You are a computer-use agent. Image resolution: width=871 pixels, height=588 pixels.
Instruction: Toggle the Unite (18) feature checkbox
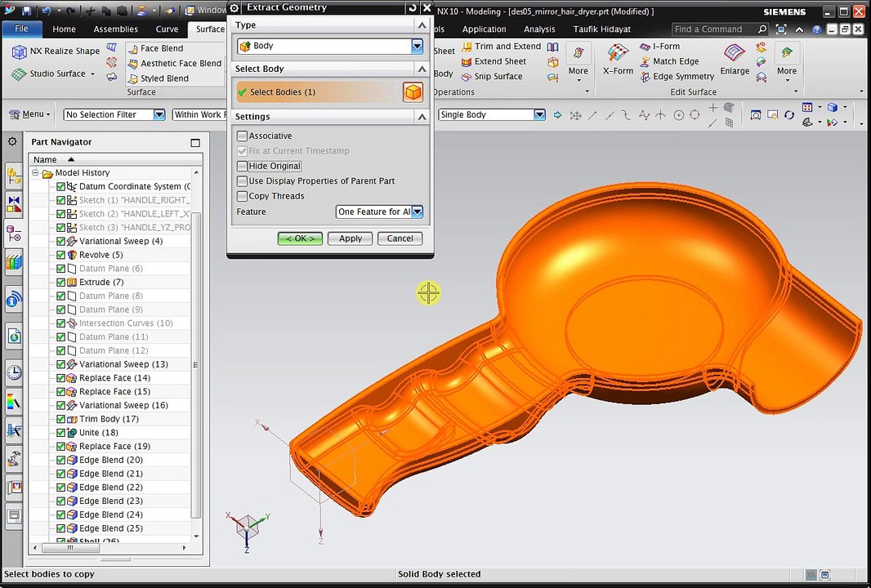[x=61, y=433]
